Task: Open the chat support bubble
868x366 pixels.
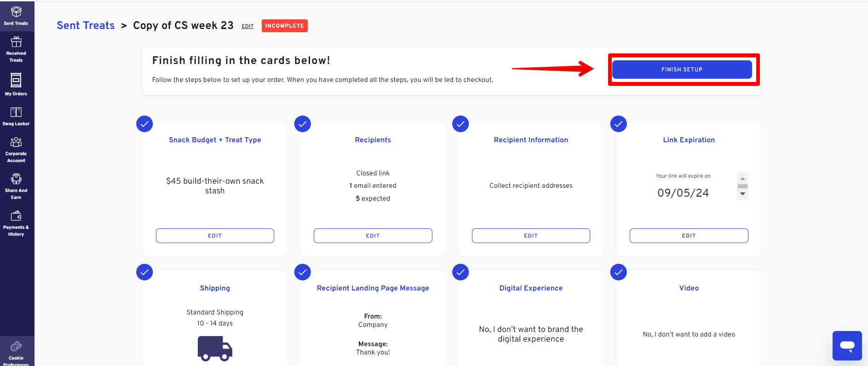Action: (x=847, y=345)
